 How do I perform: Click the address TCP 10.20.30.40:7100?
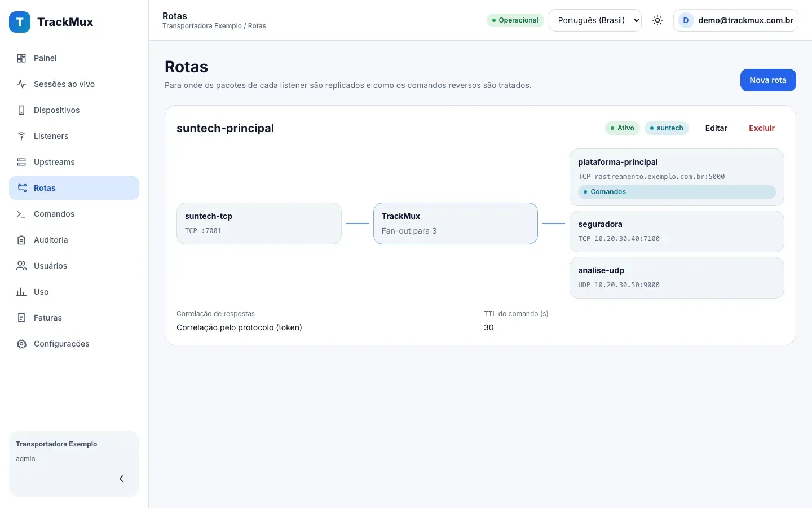tap(619, 239)
